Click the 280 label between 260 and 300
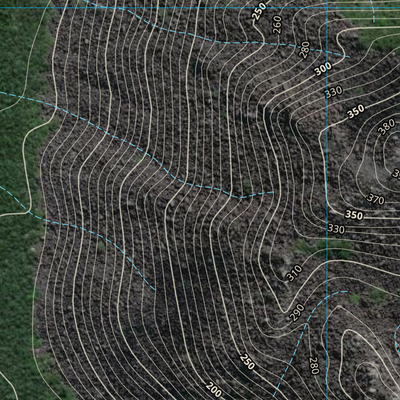Screen dimensions: 400x400 (x=305, y=50)
